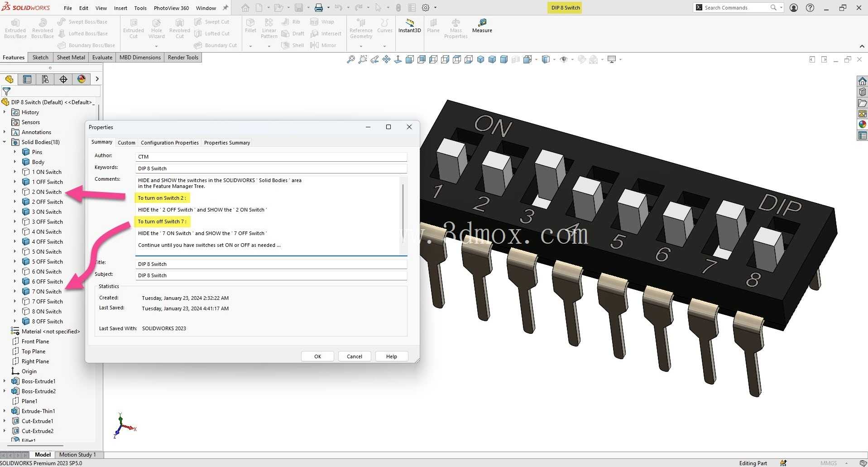The image size is (868, 467).
Task: Click the Options gear icon
Action: [x=426, y=8]
